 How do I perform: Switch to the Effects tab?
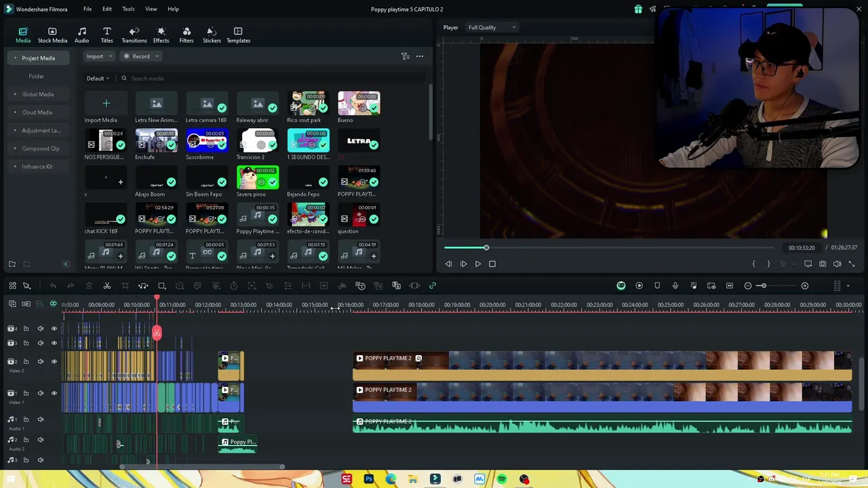point(161,35)
